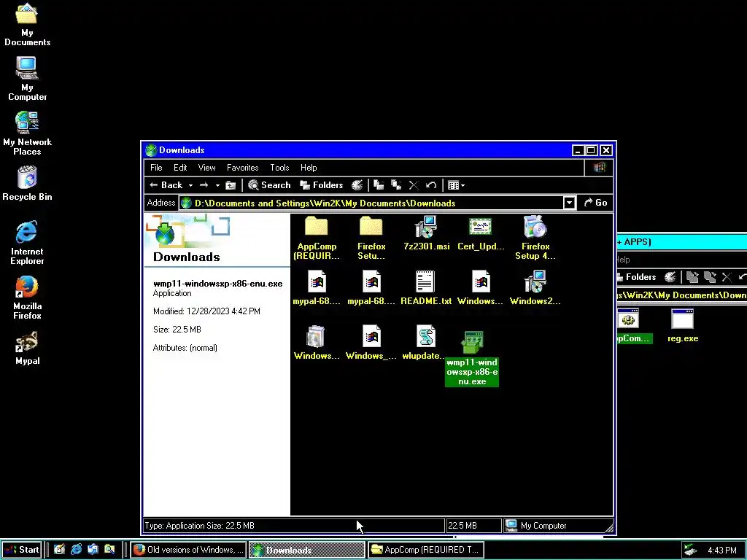Select the README.txt file
This screenshot has height=560, width=747.
click(x=426, y=287)
